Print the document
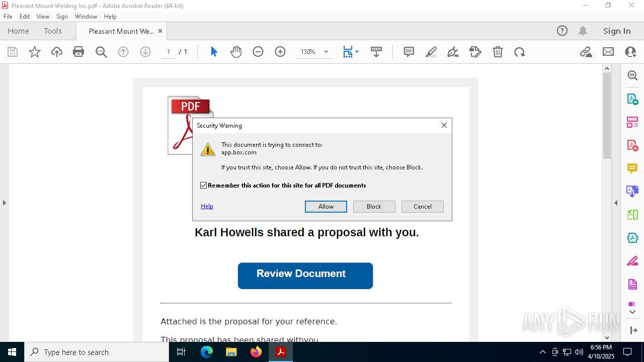This screenshot has width=644, height=362. click(x=78, y=52)
